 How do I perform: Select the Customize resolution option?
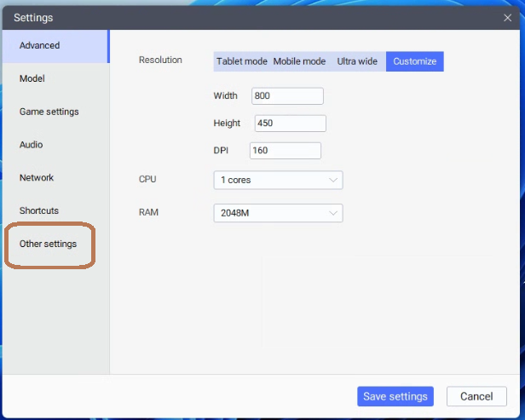[x=414, y=61]
